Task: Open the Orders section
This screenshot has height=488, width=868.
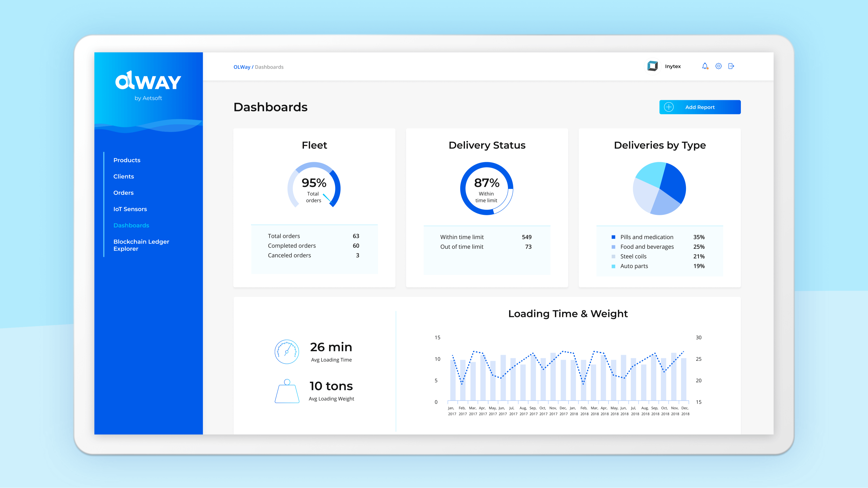Action: tap(123, 193)
